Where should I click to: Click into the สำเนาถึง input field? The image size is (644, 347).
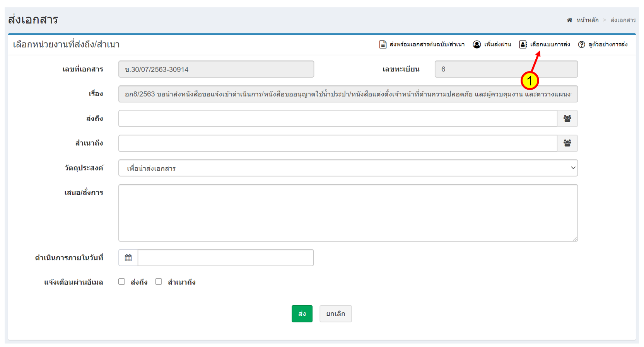(x=337, y=143)
